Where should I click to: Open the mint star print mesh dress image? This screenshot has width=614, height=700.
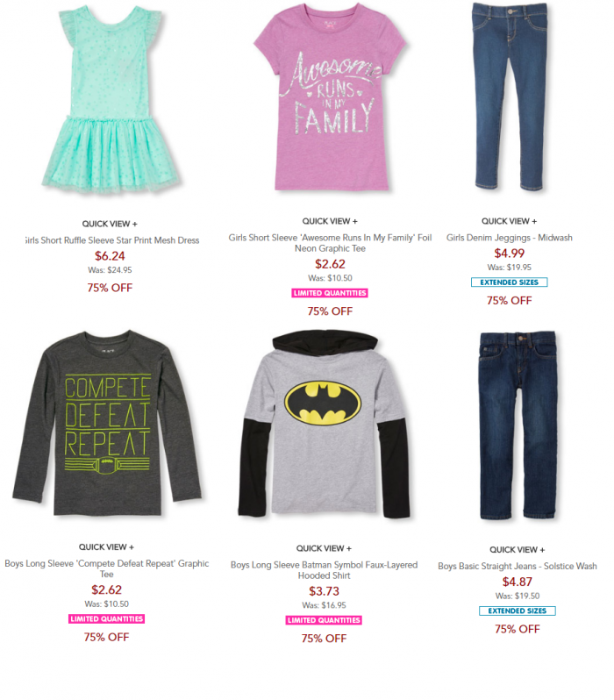coord(111,99)
